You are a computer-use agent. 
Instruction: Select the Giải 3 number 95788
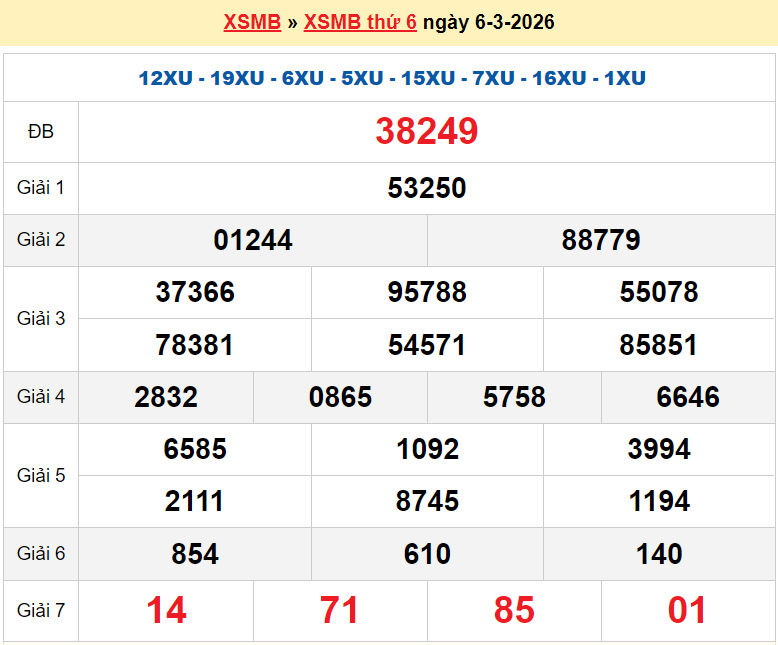click(427, 292)
